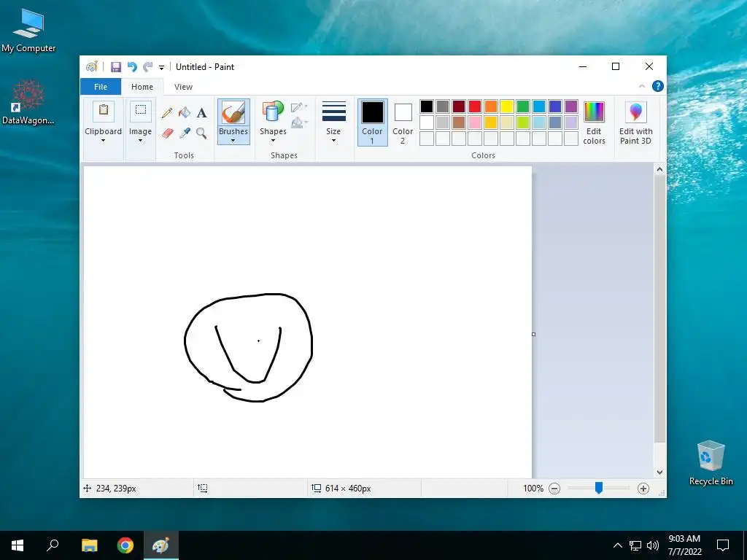
Task: Click the 100% zoom level text
Action: click(533, 489)
